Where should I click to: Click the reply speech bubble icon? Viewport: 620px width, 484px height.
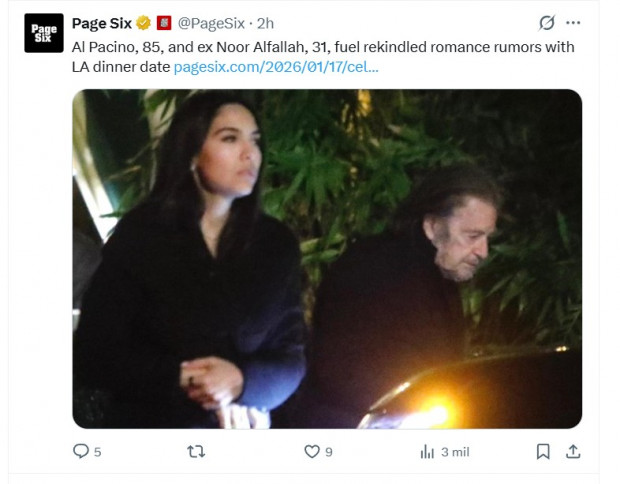point(81,451)
